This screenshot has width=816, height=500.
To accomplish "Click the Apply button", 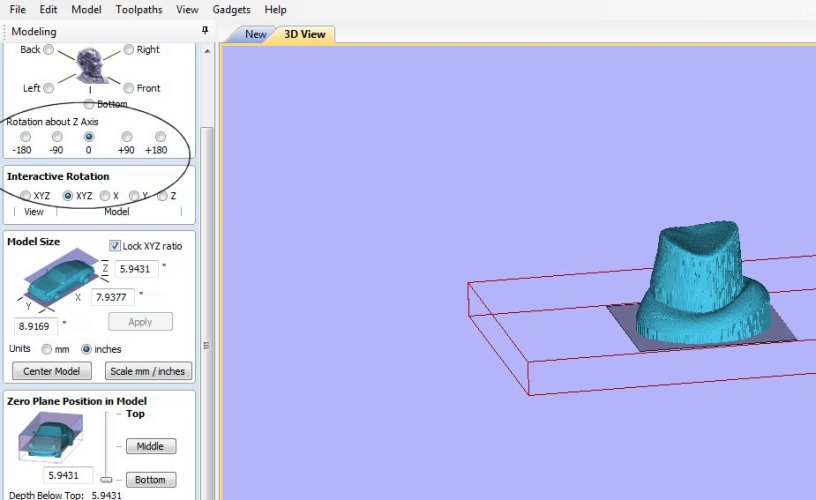I will tap(141, 322).
